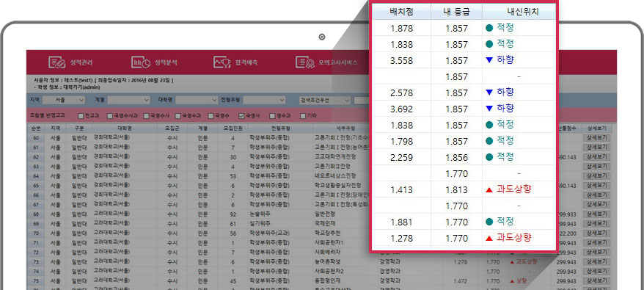644x290 pixels.
Task: Open 모의고사서비스 from its certificate icon
Action: [304, 62]
